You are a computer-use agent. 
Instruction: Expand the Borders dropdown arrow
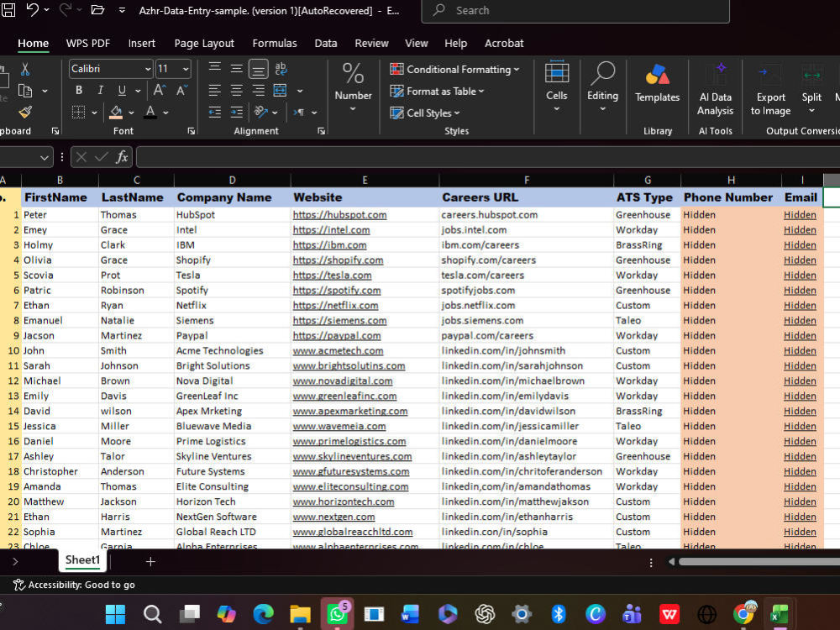coord(94,113)
